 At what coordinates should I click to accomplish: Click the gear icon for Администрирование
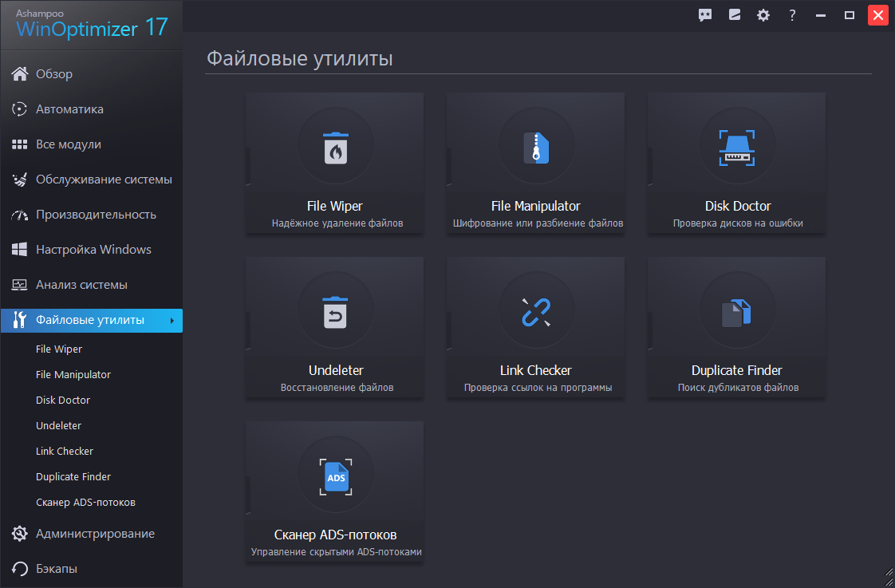[x=20, y=534]
